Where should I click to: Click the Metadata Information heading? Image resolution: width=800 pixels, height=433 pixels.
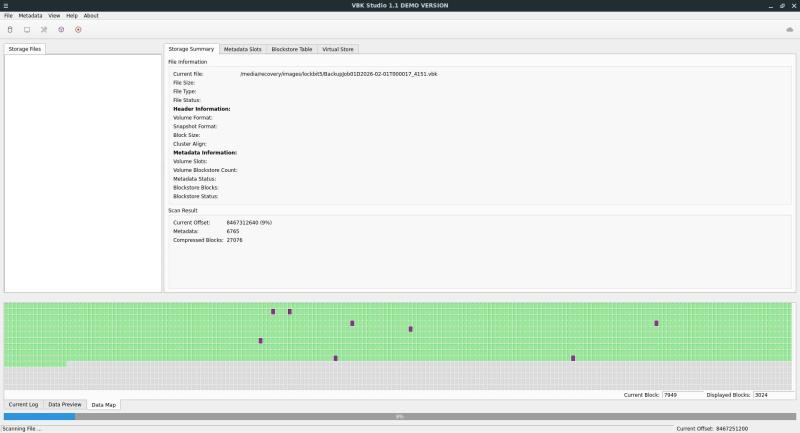click(x=205, y=152)
